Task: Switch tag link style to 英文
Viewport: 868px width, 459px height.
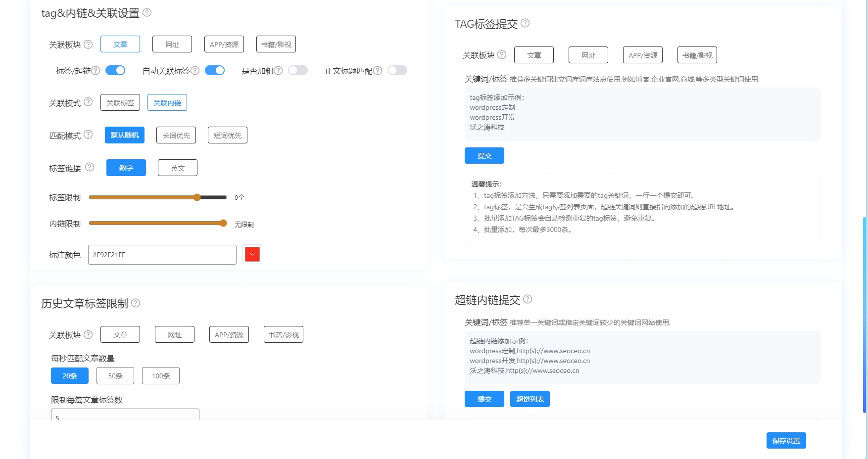Action: coord(177,168)
